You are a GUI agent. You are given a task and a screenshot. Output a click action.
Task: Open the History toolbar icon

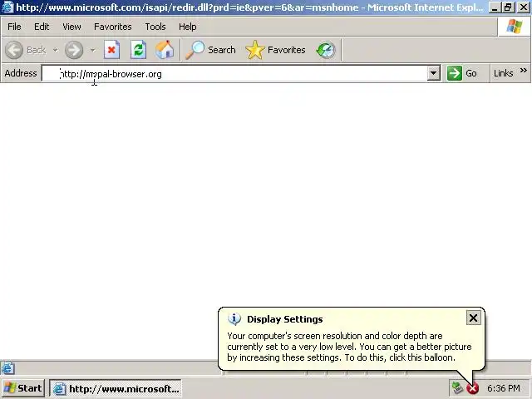point(326,50)
